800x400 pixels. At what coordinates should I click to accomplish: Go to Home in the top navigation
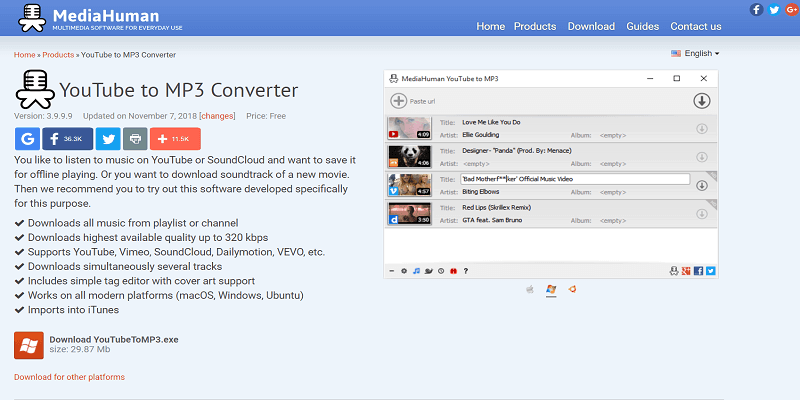pos(491,26)
